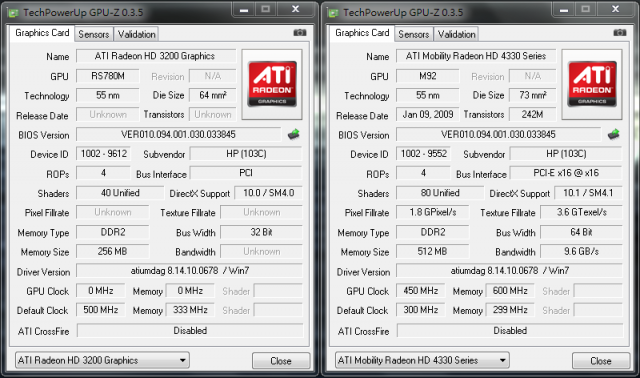Click the ATI Radeon logo in the left window
Viewport: 640px width, 378px height.
pyautogui.click(x=272, y=84)
